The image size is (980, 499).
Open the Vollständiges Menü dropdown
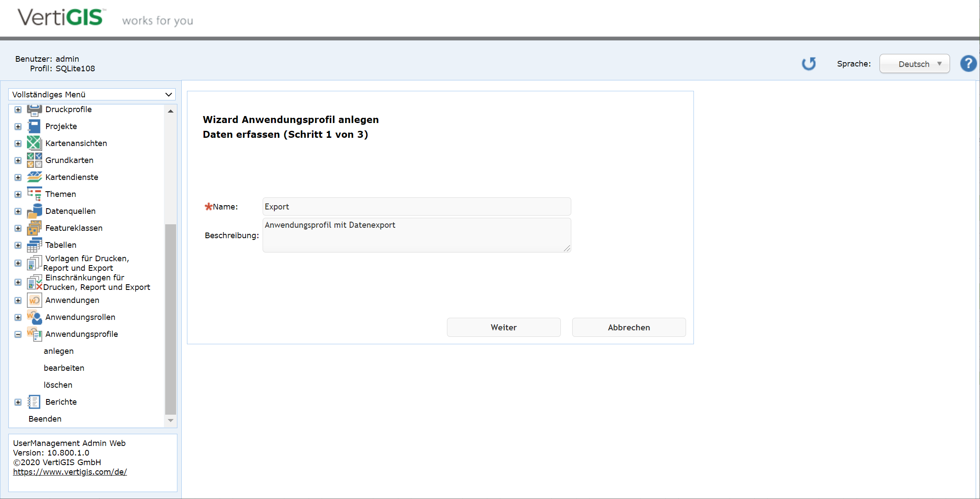(x=92, y=94)
